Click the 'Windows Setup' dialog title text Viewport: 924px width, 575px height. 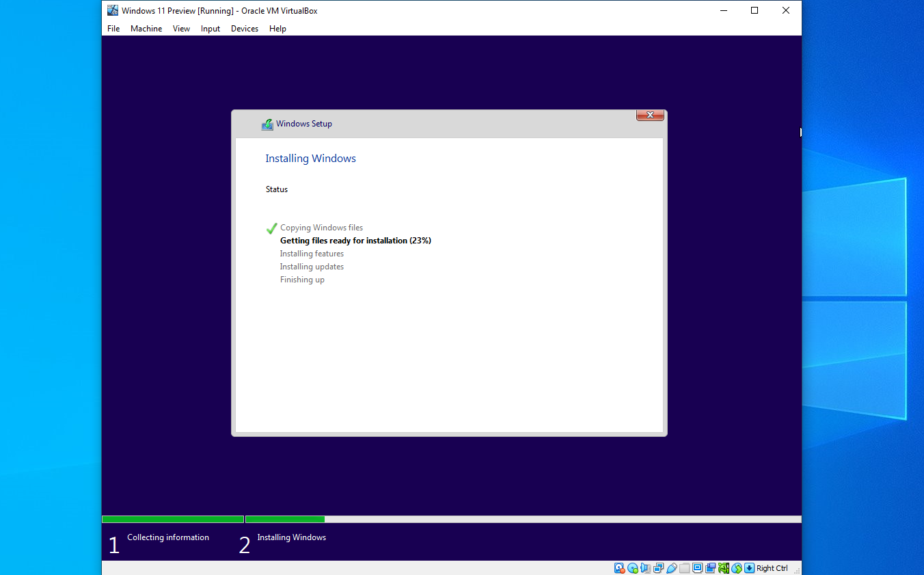304,124
